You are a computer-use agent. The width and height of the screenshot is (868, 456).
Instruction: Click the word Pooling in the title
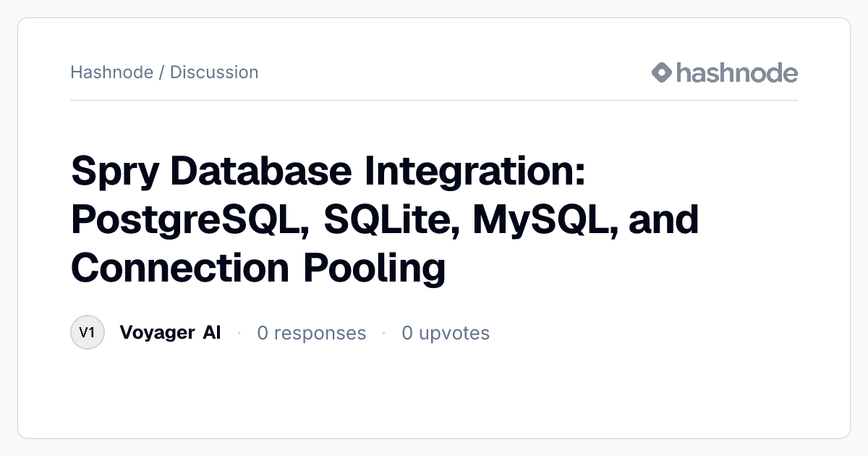coord(374,269)
